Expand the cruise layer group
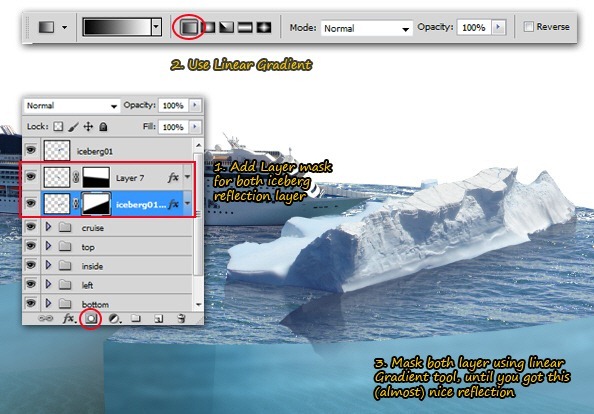 coord(48,227)
